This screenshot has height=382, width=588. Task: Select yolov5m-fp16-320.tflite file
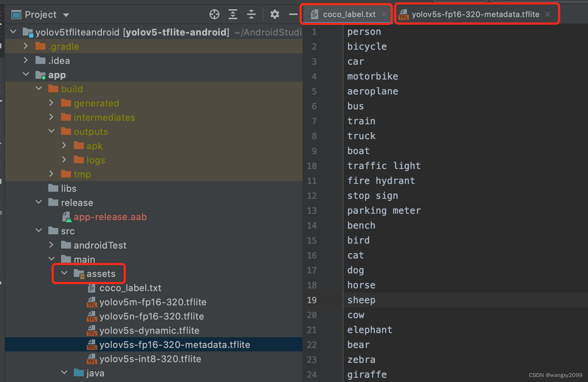(153, 302)
